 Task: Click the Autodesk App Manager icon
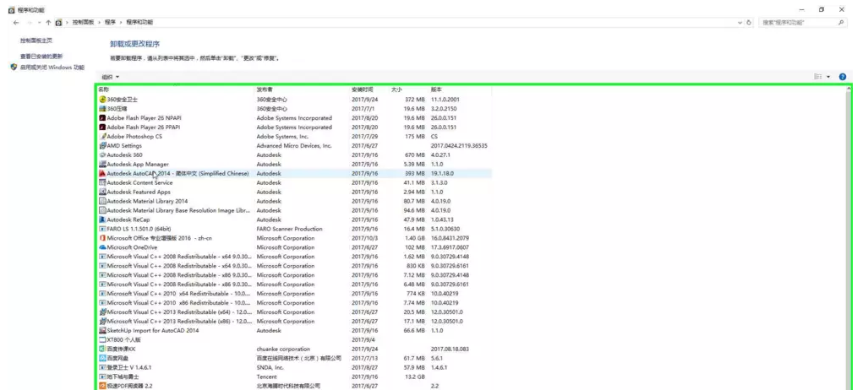point(102,165)
